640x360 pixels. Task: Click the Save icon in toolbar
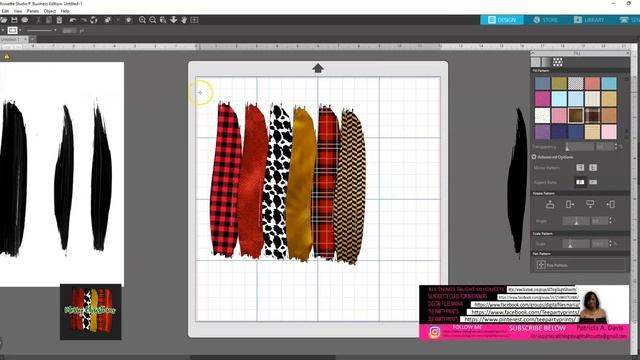(14, 20)
